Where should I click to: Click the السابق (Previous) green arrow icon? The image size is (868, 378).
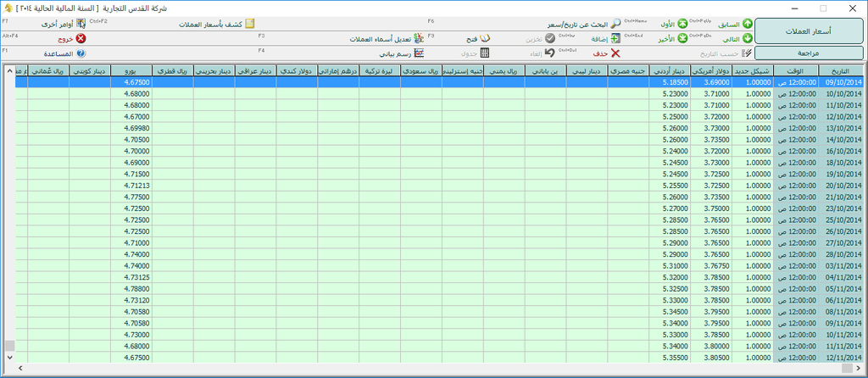(747, 25)
